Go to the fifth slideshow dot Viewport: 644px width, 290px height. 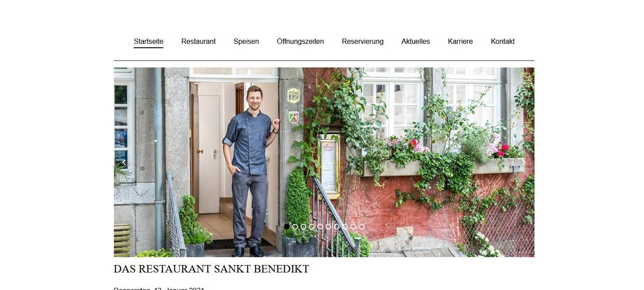(x=320, y=226)
